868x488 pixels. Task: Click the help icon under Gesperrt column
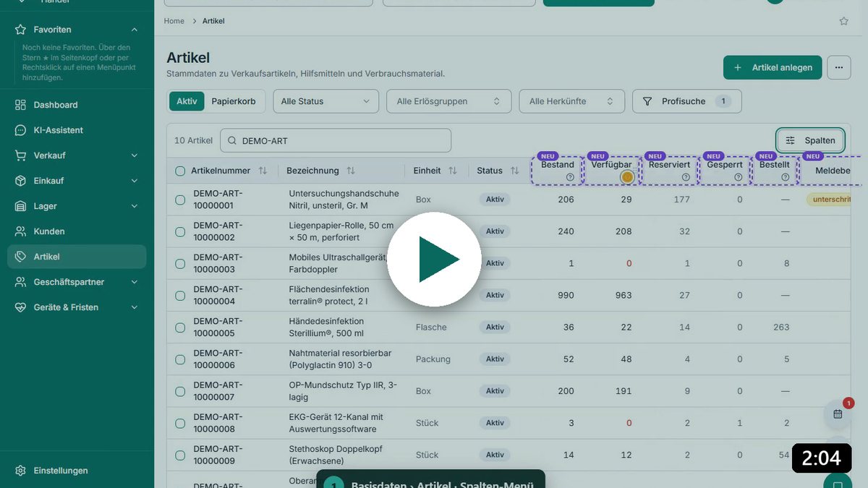click(x=738, y=177)
